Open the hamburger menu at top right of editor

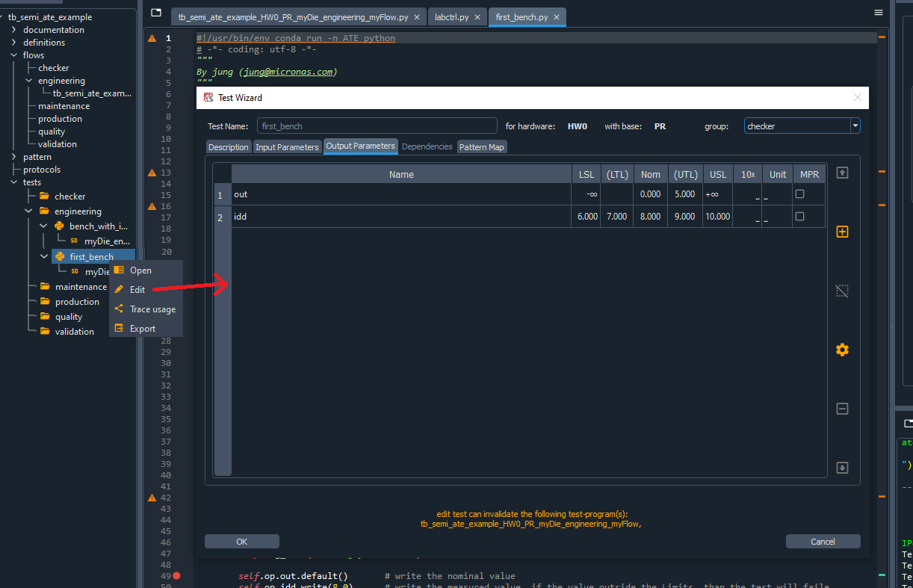click(x=879, y=13)
